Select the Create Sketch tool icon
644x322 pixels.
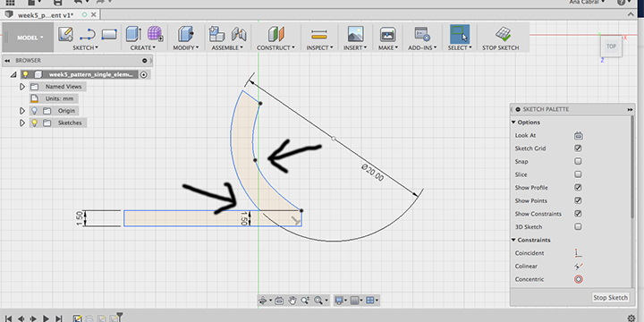pyautogui.click(x=65, y=34)
